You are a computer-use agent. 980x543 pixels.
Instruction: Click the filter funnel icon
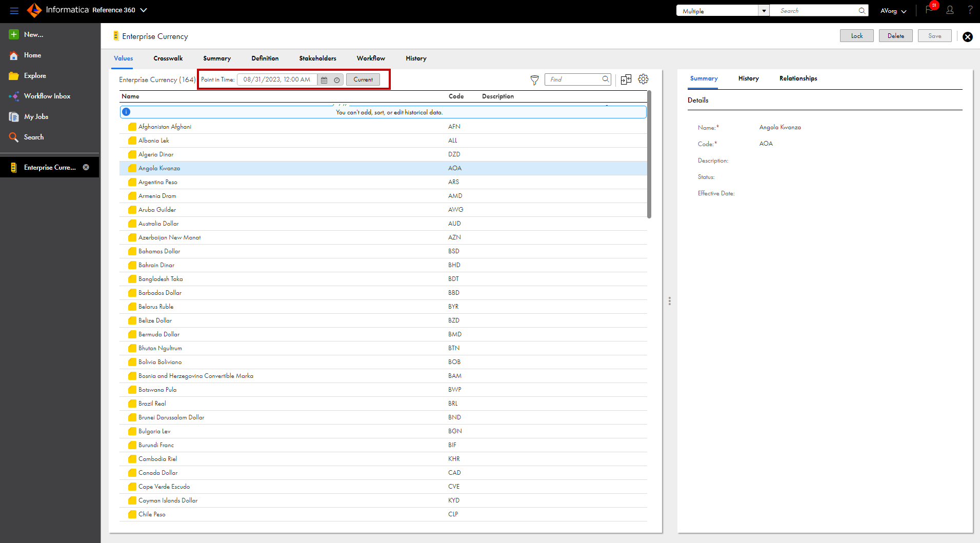click(534, 79)
